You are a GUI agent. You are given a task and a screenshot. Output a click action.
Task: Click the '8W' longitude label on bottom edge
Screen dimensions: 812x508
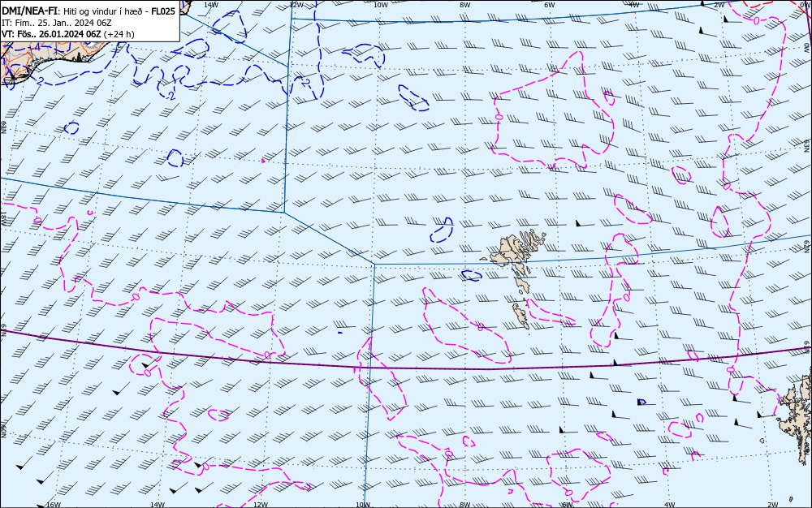465,505
